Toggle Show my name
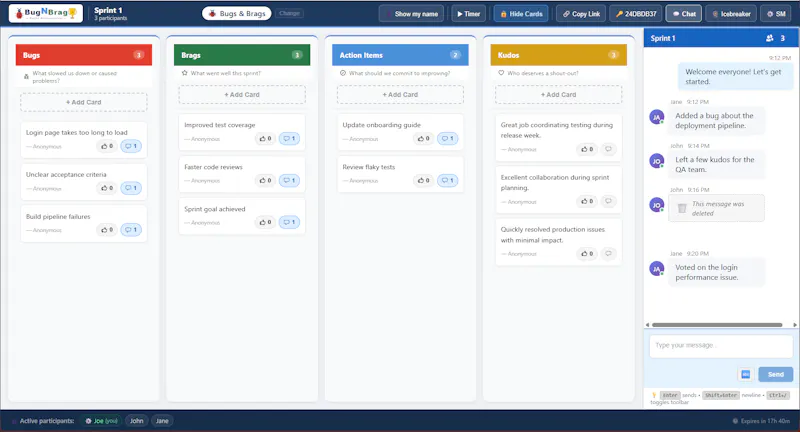 pyautogui.click(x=411, y=14)
